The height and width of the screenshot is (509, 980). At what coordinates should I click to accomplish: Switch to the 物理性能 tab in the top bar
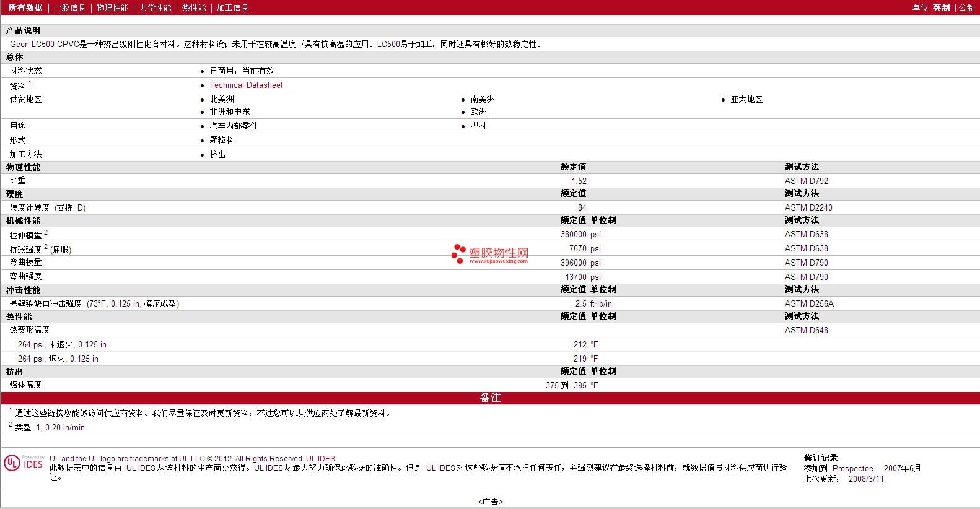pos(112,7)
